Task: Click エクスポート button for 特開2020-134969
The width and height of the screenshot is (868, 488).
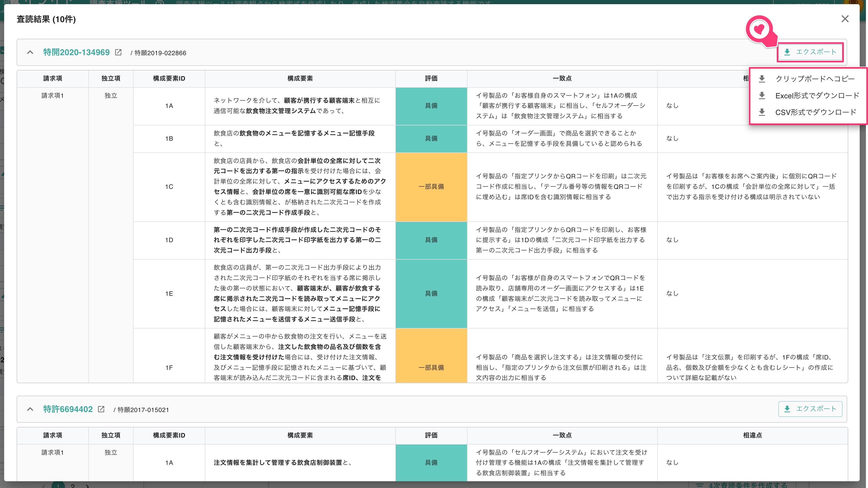Action: pos(810,52)
